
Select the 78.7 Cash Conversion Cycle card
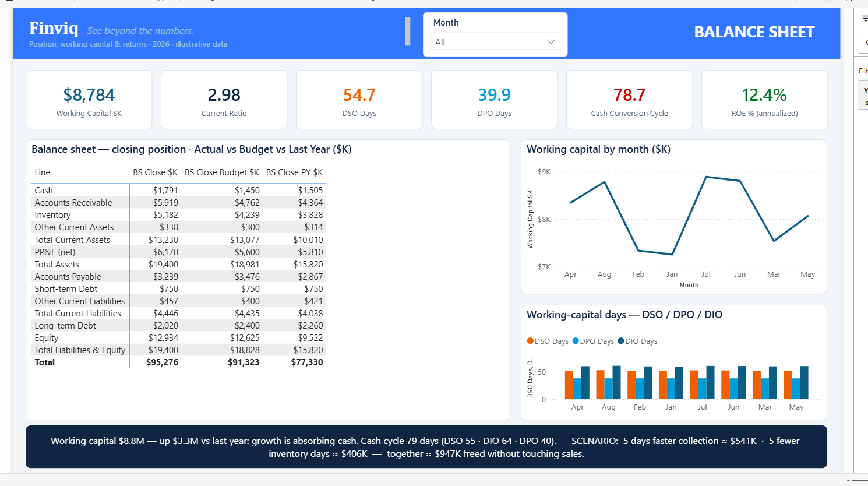[630, 100]
